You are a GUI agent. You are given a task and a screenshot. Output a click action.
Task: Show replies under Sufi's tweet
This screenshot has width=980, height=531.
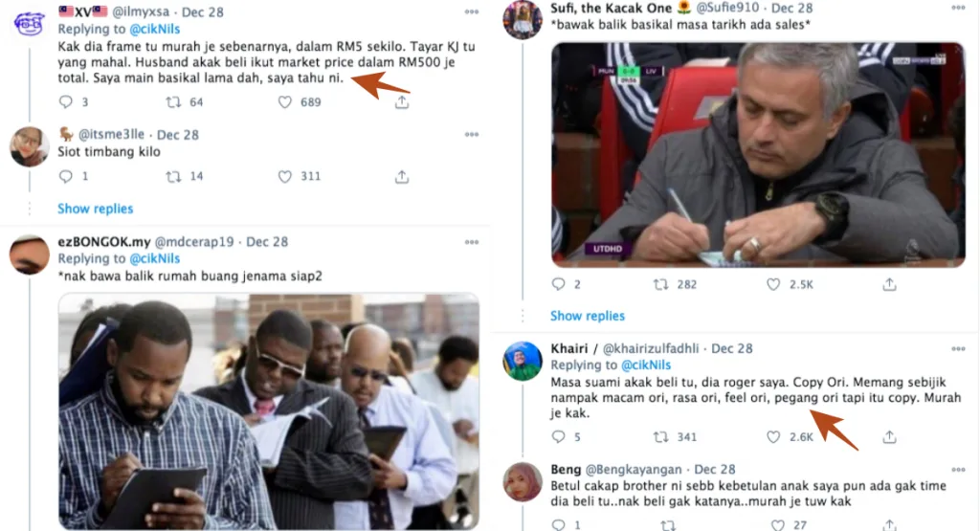(588, 316)
